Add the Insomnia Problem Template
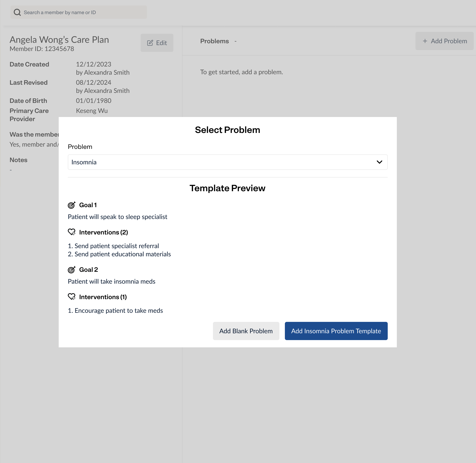The height and width of the screenshot is (463, 476). [336, 331]
